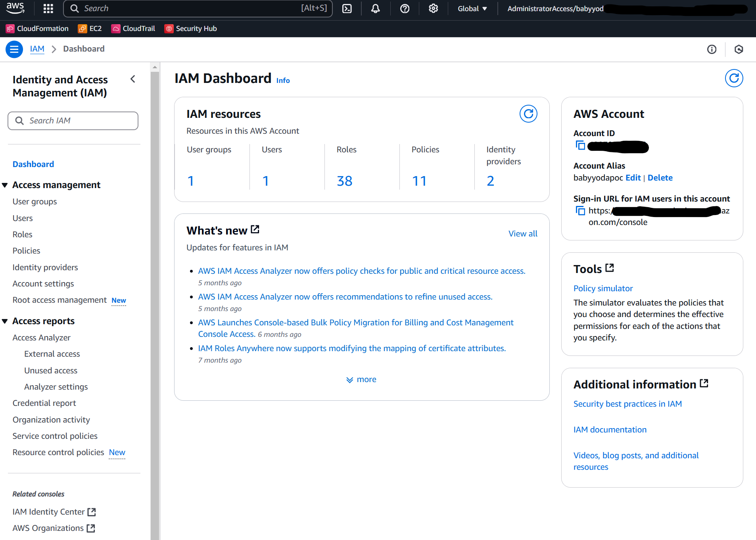Copy the IAM sign-in URL
The width and height of the screenshot is (756, 540).
click(580, 211)
